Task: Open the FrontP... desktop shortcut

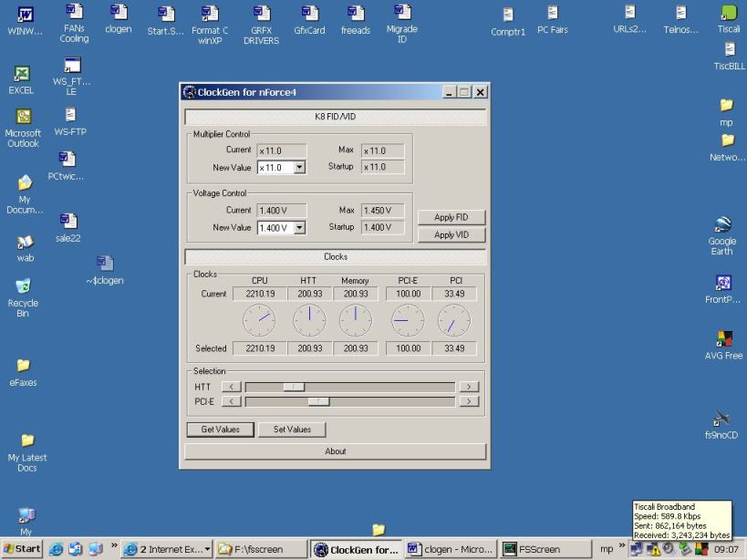Action: point(723,283)
